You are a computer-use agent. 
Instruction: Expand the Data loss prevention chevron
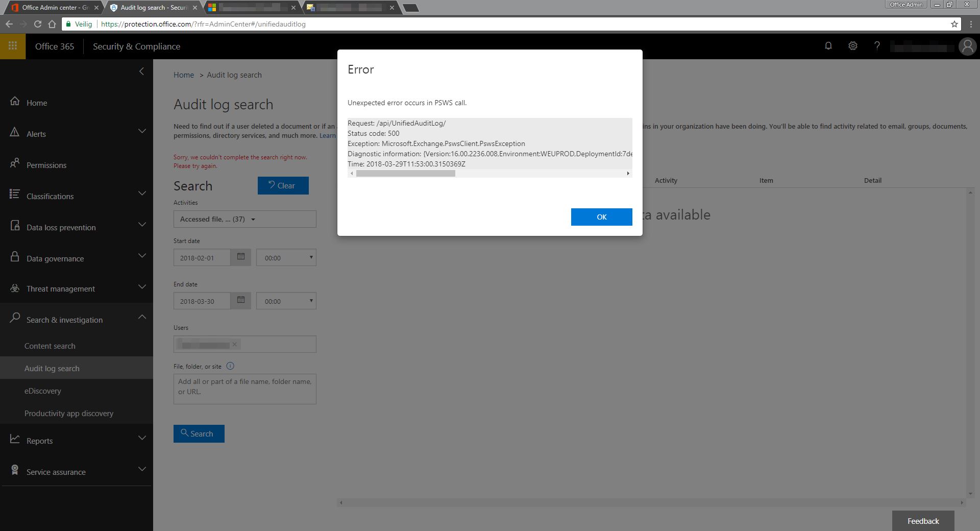click(142, 225)
